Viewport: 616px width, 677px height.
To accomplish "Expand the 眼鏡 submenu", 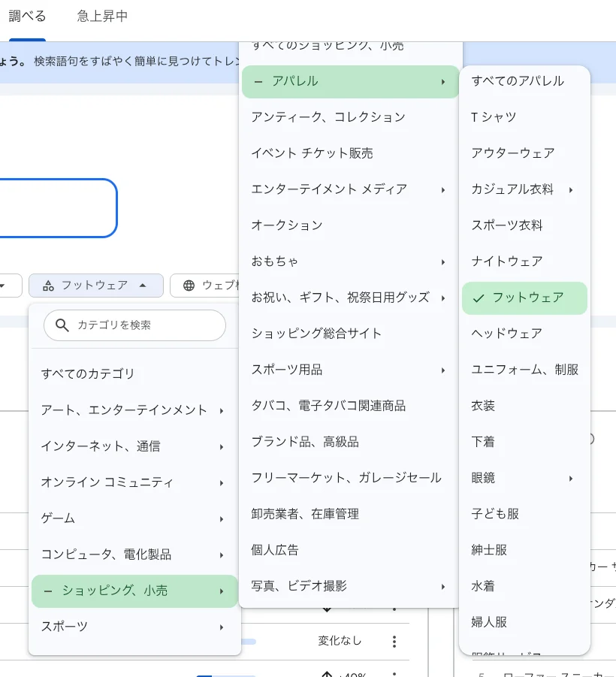I will (524, 478).
